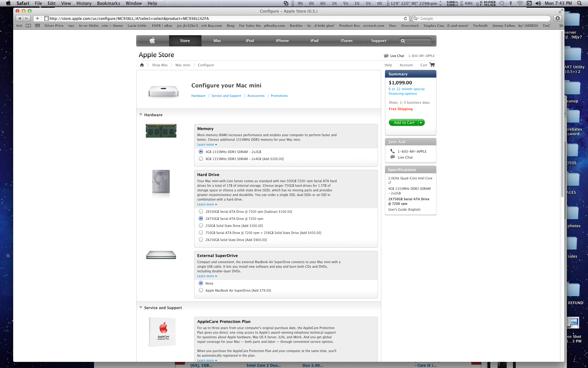Viewport: 588px width, 368px height.
Task: Click the hard drive image
Action: point(161,182)
